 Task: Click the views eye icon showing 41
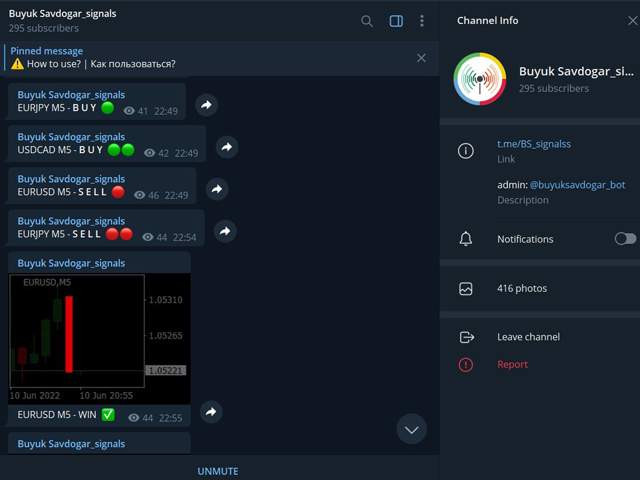tap(129, 111)
